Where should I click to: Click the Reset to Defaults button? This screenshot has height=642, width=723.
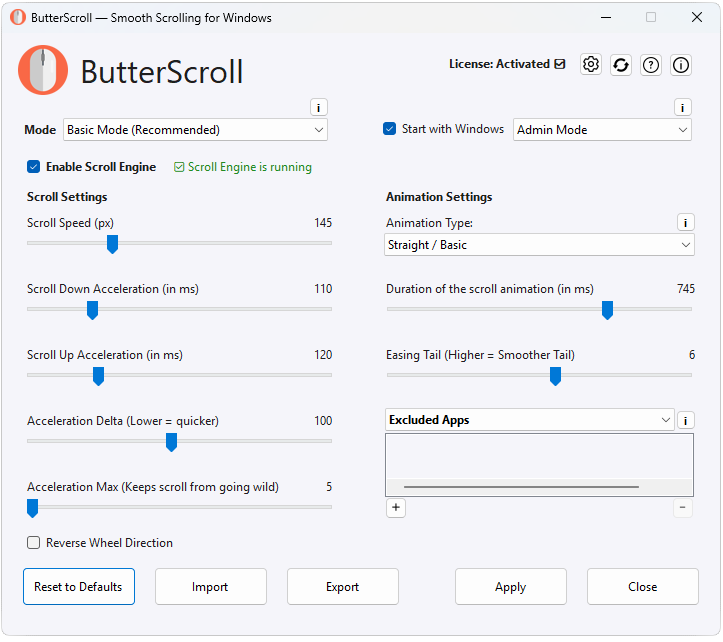point(79,587)
